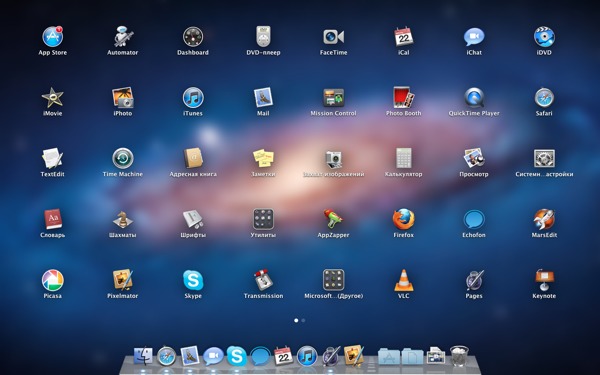
Task: Open MarsEdit rocket icon
Action: [x=544, y=219]
